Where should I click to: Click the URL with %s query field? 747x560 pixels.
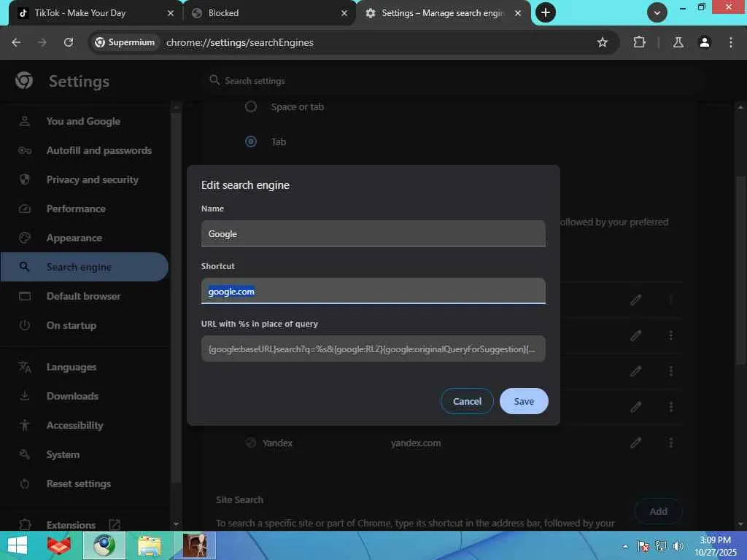[373, 349]
